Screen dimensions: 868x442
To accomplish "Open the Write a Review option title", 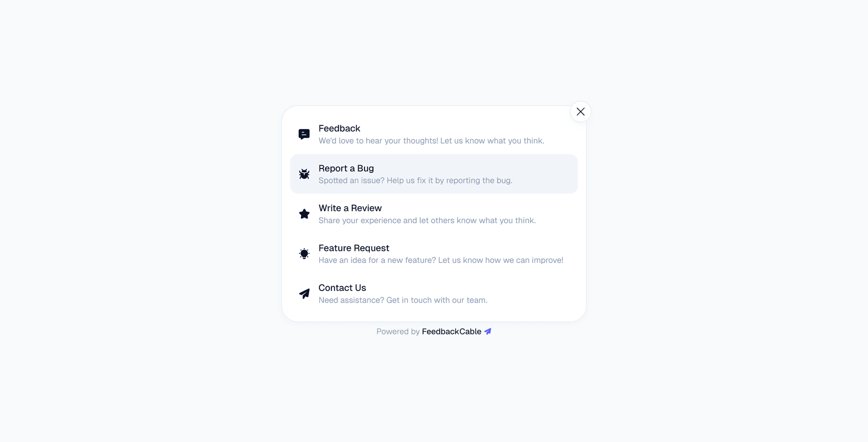I will pyautogui.click(x=350, y=208).
